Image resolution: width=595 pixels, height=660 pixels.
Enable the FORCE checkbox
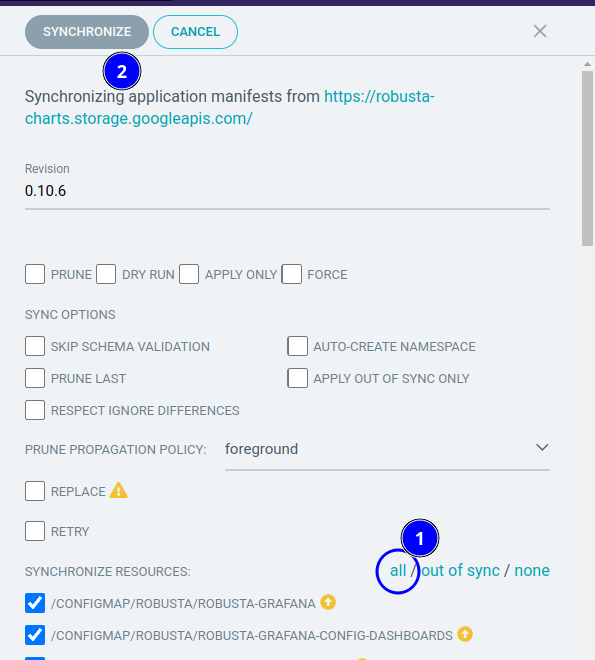click(x=292, y=274)
